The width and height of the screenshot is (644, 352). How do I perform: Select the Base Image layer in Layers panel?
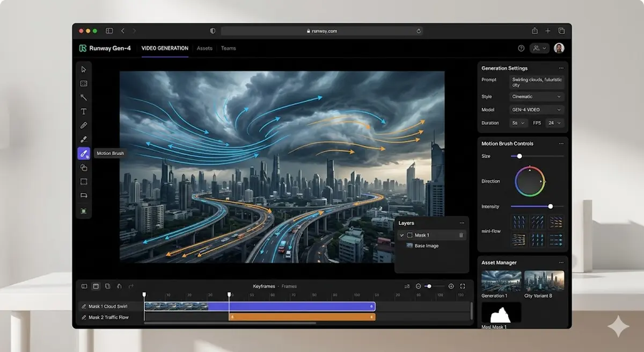click(427, 246)
